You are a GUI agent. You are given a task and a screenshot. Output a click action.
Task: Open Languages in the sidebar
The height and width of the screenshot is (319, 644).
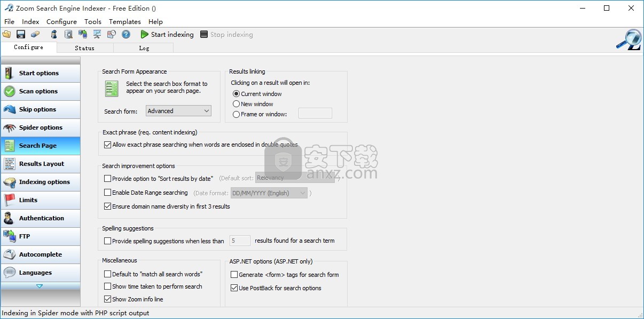pyautogui.click(x=41, y=273)
